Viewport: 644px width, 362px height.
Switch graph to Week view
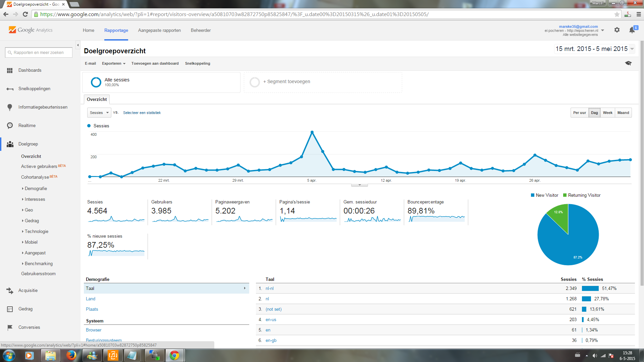607,113
